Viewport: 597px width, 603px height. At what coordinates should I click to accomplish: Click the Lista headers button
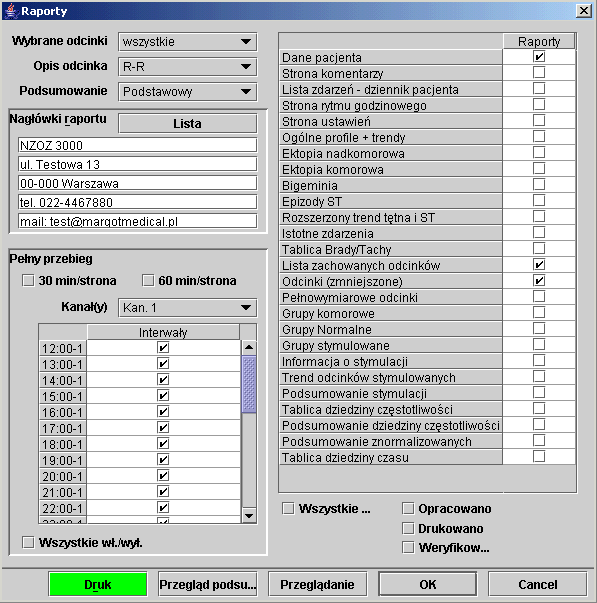[187, 123]
